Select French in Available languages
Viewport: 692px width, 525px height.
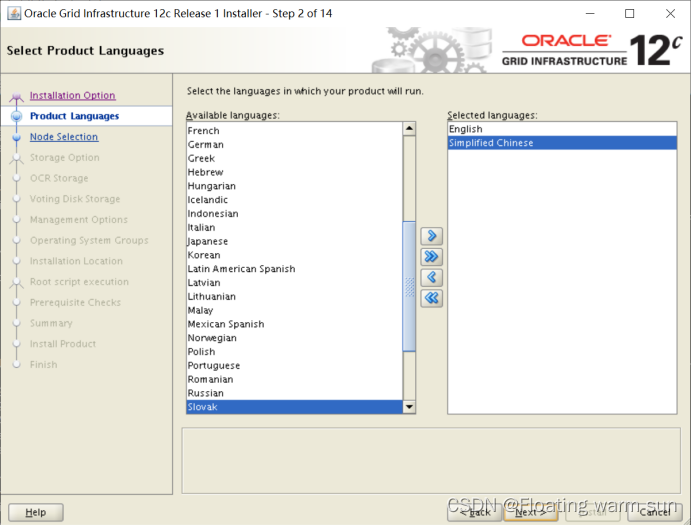[294, 131]
